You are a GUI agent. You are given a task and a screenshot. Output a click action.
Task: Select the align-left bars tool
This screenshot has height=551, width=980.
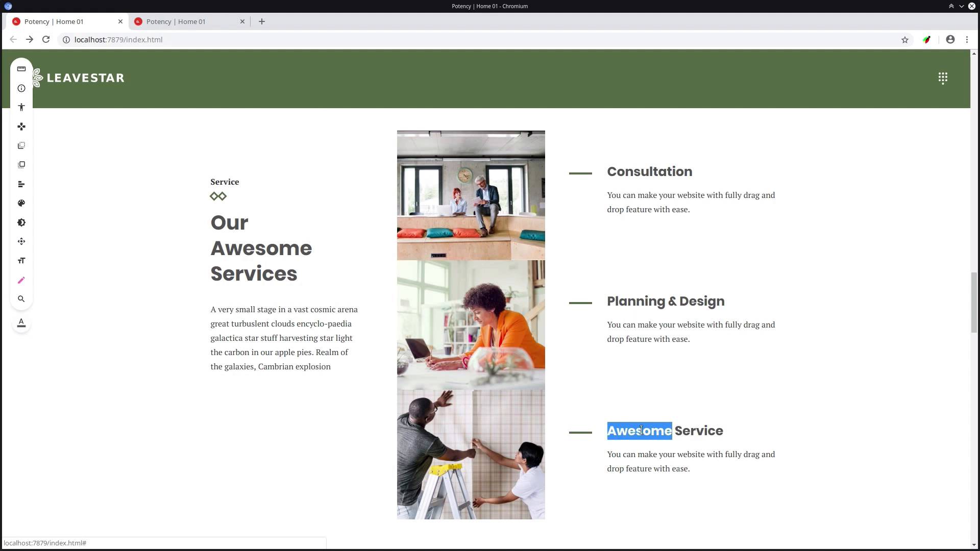21,184
